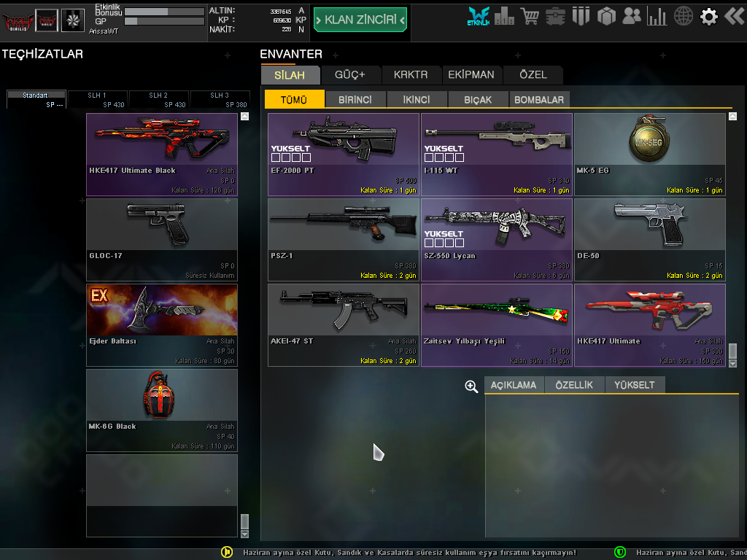The height and width of the screenshot is (560, 747).
Task: Click the empty equipment slot below MK-6G
Action: coord(162,495)
